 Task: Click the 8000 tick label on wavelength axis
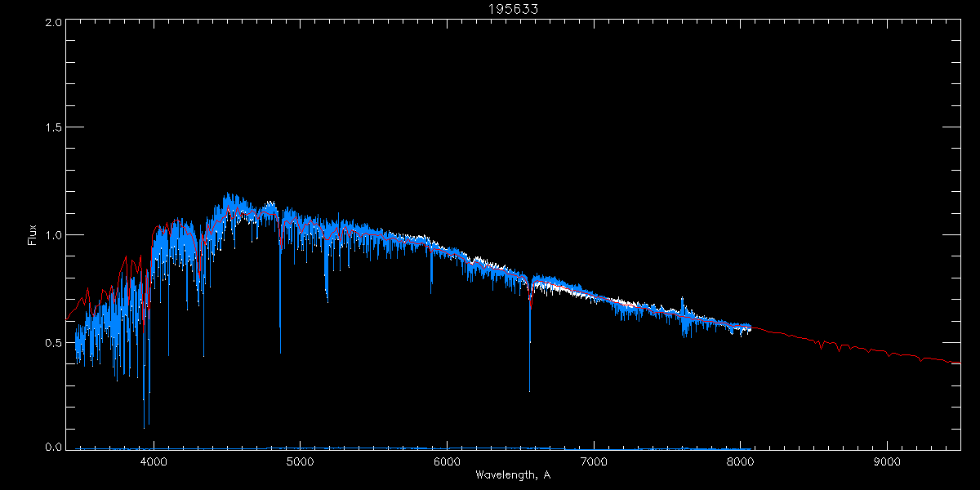[x=740, y=462]
